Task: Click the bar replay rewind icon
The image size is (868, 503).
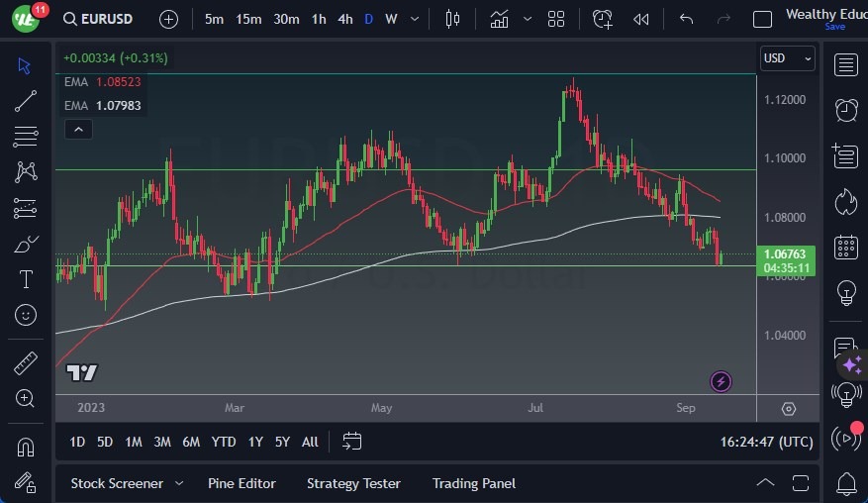Action: click(641, 19)
